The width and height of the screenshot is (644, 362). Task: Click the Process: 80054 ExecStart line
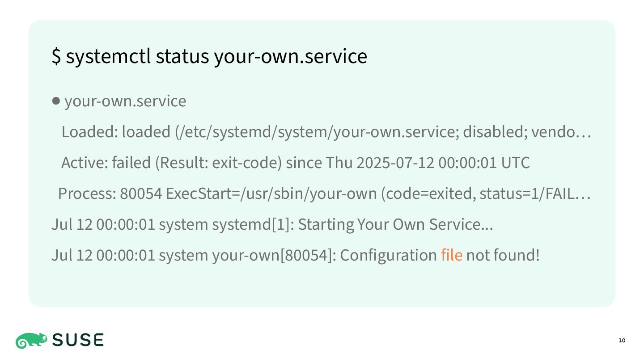pos(325,194)
